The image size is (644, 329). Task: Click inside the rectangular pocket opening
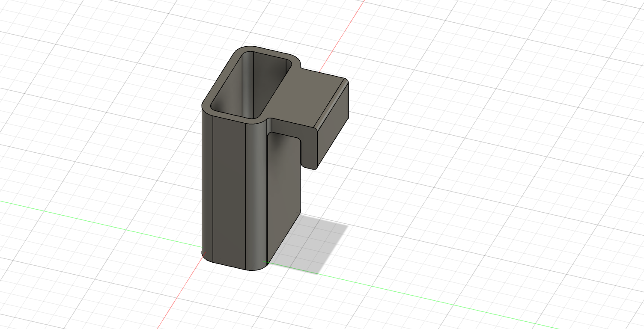251,85
